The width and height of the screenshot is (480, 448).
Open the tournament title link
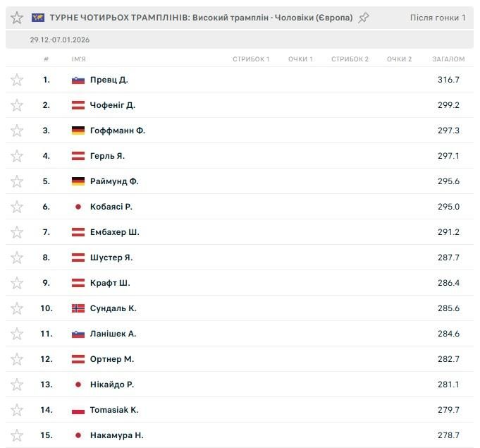click(202, 18)
